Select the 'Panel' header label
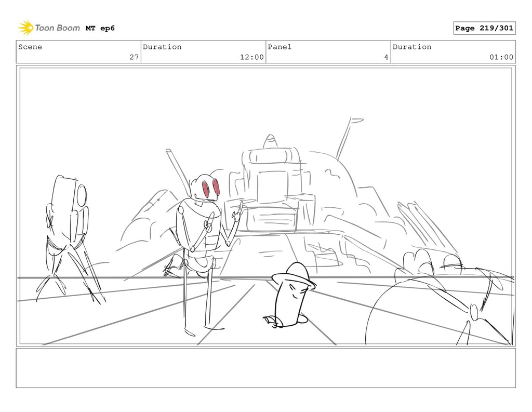This screenshot has height=412, width=532. click(280, 47)
